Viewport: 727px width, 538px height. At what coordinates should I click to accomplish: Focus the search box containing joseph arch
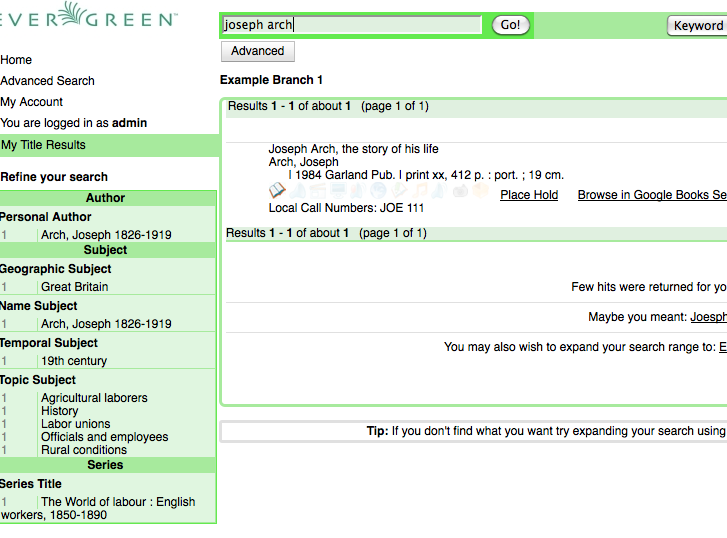351,25
